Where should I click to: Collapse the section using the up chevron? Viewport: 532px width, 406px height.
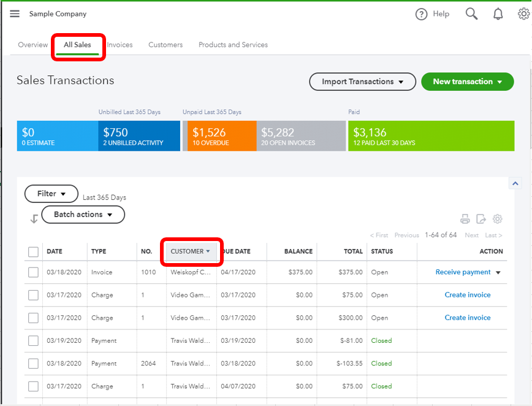(515, 183)
